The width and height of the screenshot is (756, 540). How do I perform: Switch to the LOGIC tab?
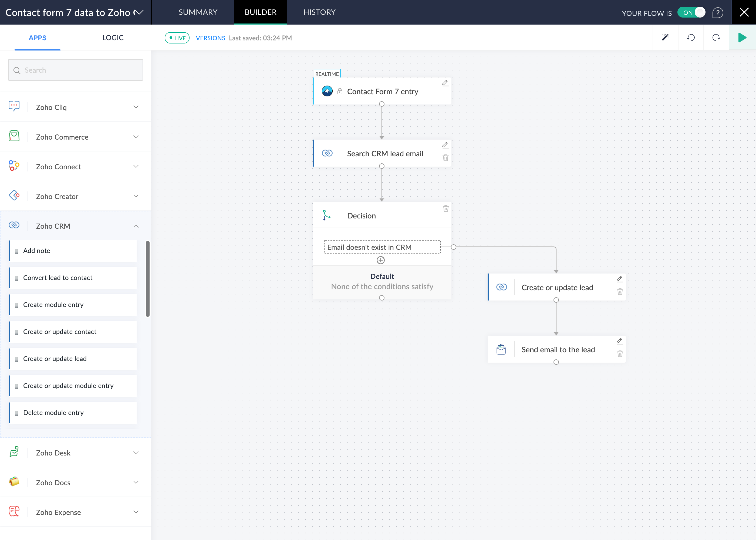pos(113,38)
